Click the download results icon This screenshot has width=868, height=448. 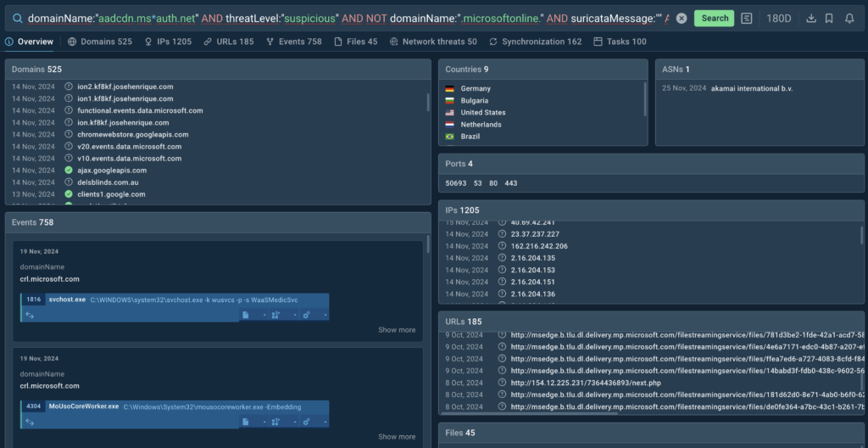[x=810, y=18]
